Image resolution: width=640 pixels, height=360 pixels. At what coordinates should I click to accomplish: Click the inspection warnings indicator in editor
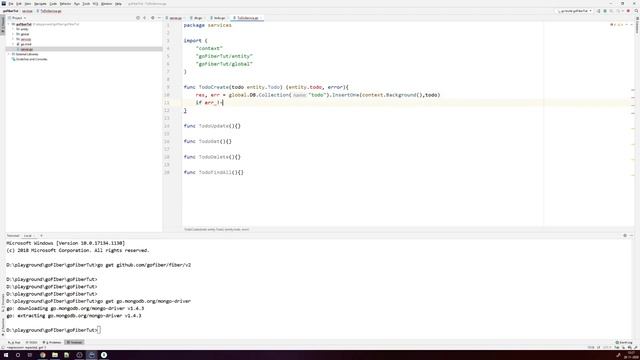617,25
